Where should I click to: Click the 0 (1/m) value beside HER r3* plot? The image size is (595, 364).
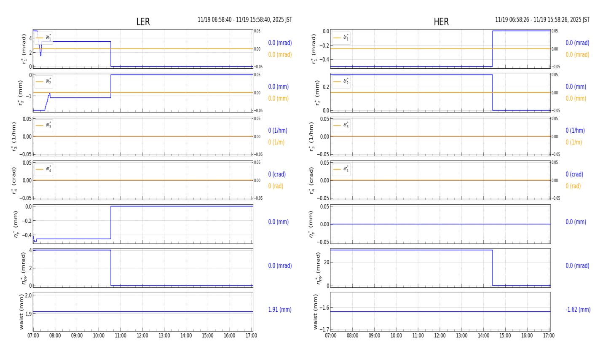coord(574,142)
